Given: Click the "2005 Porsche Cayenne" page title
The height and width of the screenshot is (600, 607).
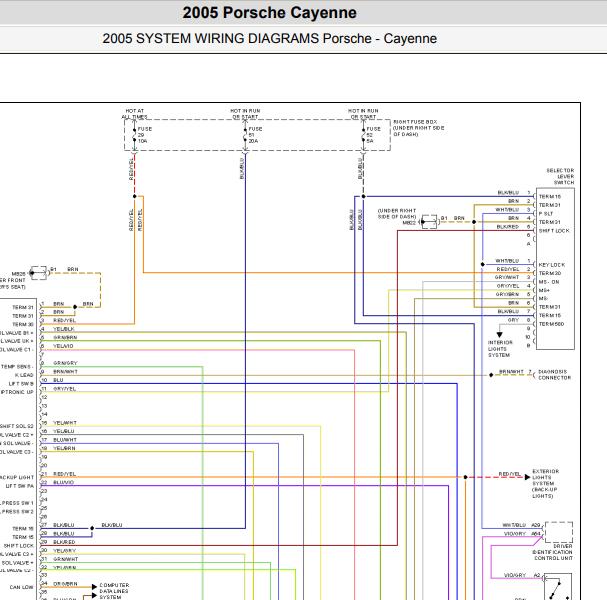Looking at the screenshot, I should click(x=269, y=13).
